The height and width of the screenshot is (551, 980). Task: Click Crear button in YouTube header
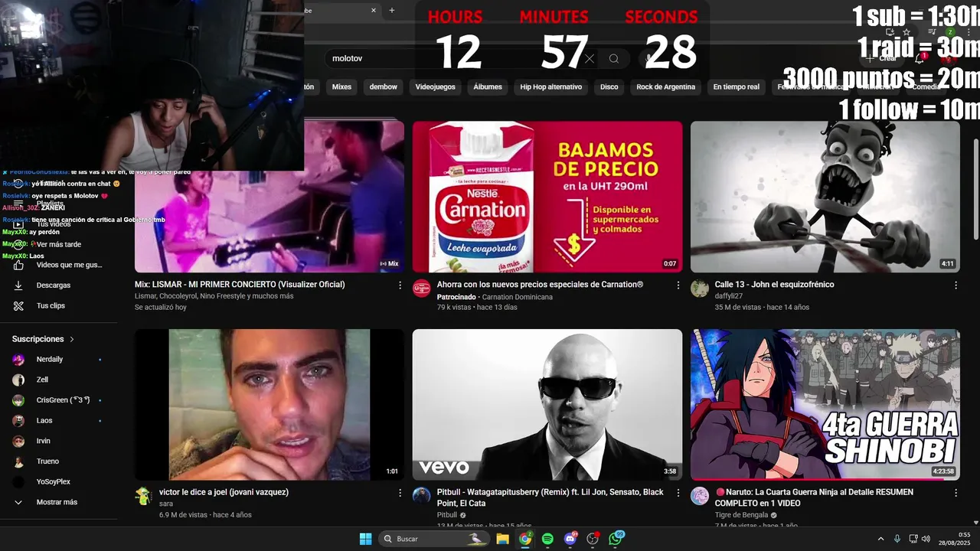point(882,58)
